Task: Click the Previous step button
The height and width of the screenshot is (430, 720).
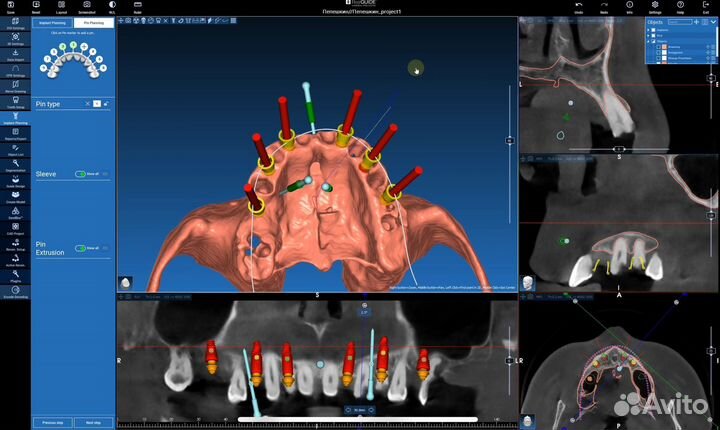Action: [53, 422]
